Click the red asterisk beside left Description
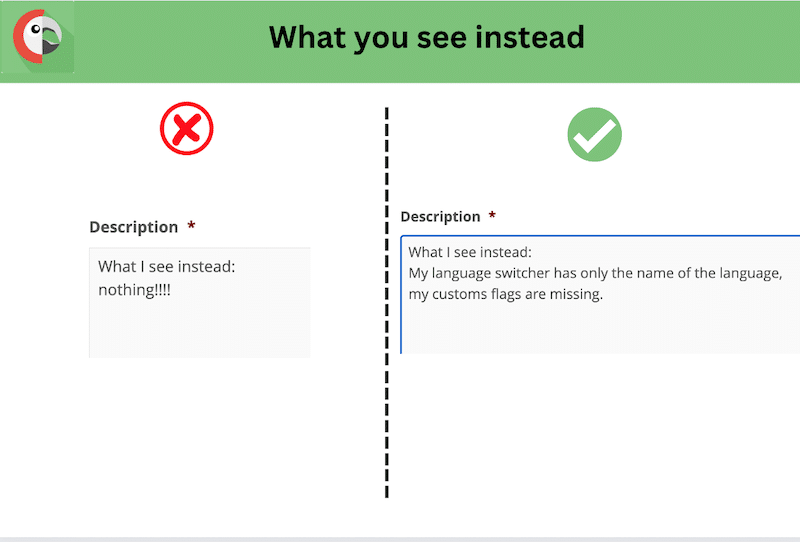The height and width of the screenshot is (542, 800). pyautogui.click(x=191, y=226)
